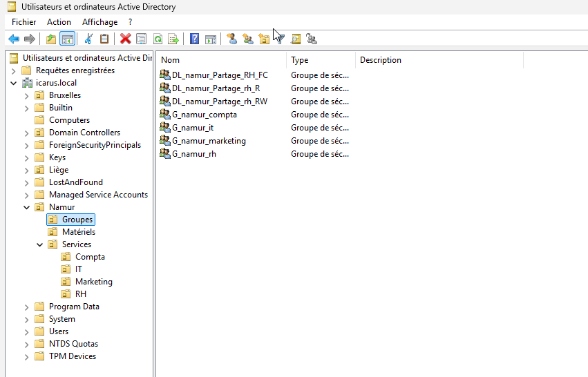
Task: Create a new group via toolbar icon
Action: (x=248, y=39)
